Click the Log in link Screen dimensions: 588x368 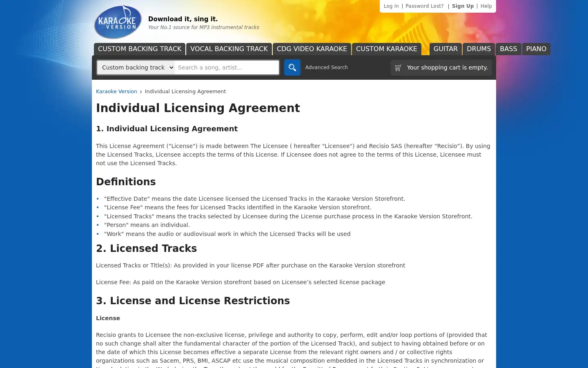391,6
